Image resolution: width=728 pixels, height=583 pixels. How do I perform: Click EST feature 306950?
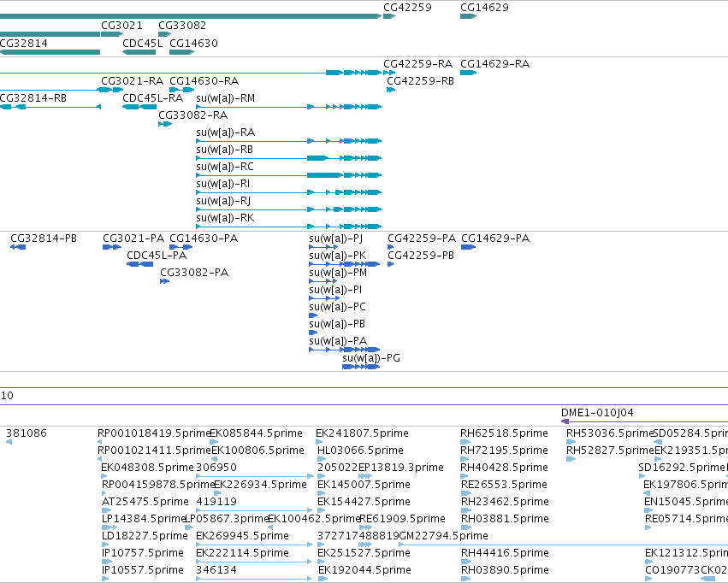(216, 468)
